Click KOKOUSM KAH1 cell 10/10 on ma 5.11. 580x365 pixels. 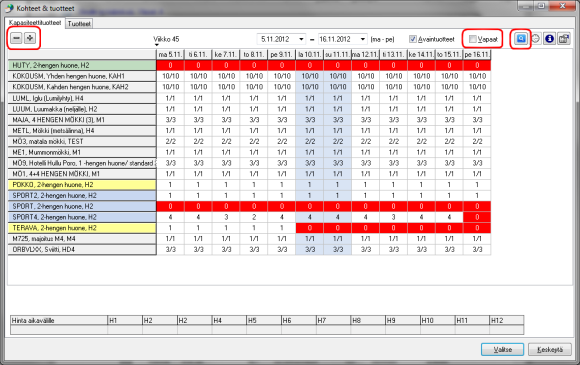pyautogui.click(x=170, y=76)
